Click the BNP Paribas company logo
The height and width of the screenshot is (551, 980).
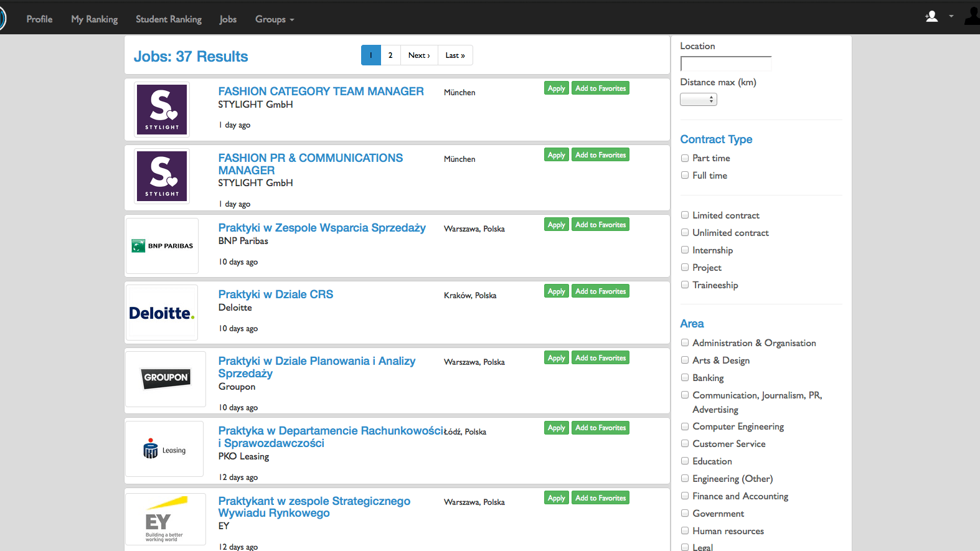(x=162, y=246)
